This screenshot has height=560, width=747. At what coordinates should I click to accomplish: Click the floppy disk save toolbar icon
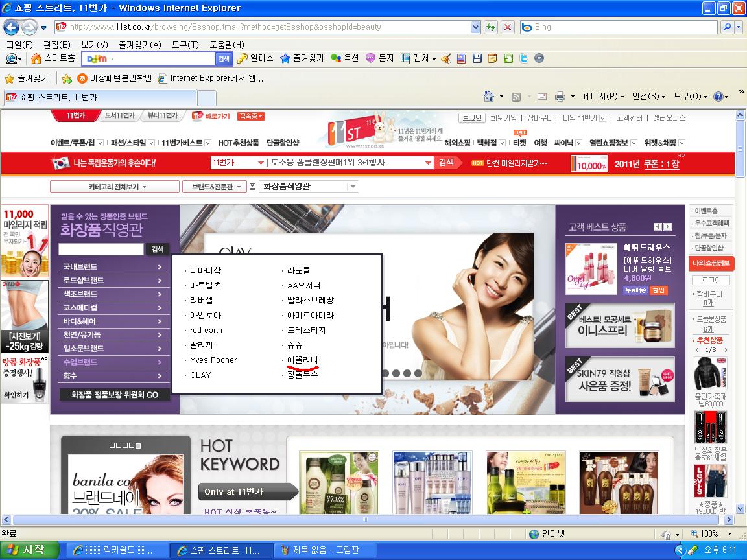click(x=477, y=58)
